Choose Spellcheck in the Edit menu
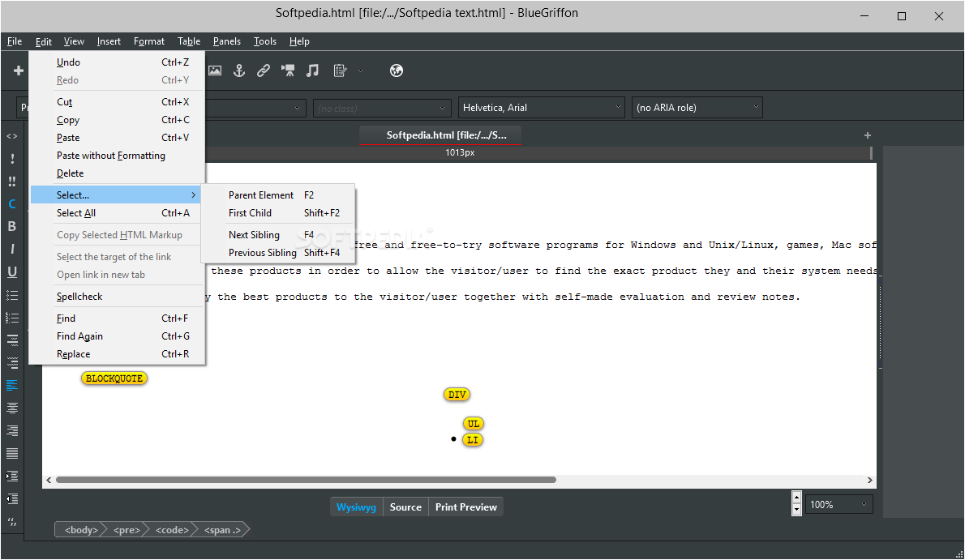Screen dimensions: 965x560 (x=117, y=297)
